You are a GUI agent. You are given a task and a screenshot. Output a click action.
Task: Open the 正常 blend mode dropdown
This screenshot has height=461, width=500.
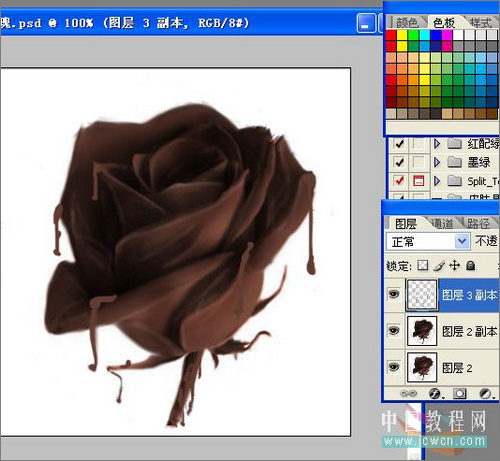(x=462, y=241)
